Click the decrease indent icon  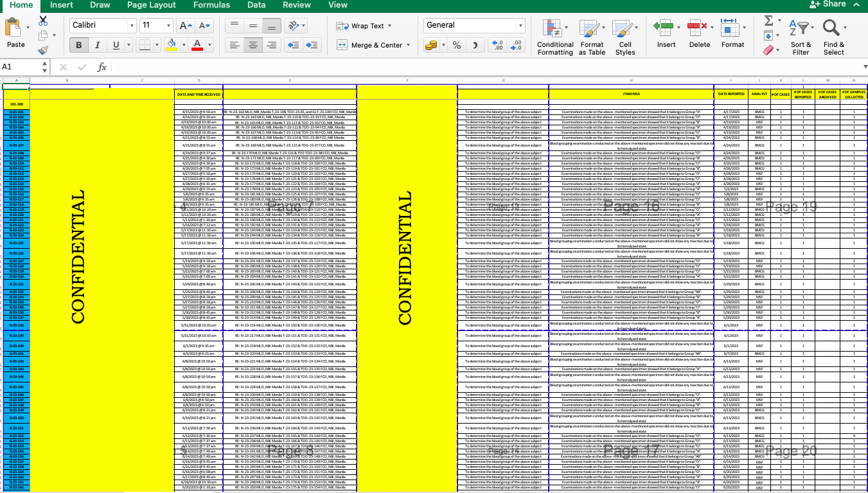[x=294, y=45]
